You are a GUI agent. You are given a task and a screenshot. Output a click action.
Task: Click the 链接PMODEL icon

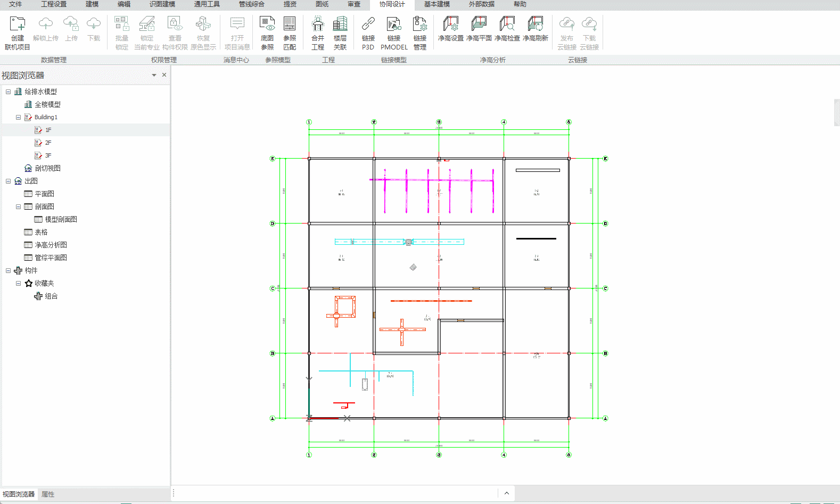(x=394, y=24)
